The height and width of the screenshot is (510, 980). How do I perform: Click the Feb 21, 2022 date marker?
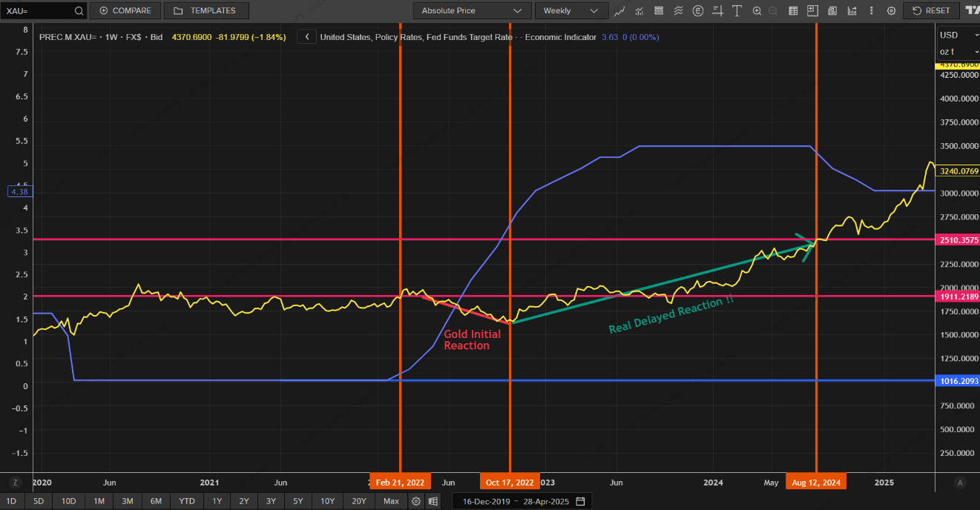tap(400, 482)
